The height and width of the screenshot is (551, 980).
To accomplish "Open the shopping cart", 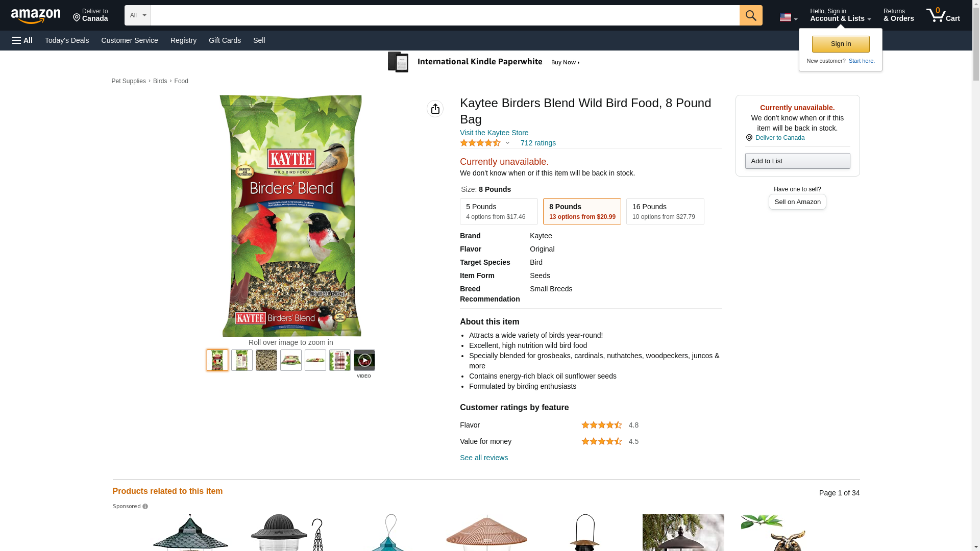I will coord(943,15).
